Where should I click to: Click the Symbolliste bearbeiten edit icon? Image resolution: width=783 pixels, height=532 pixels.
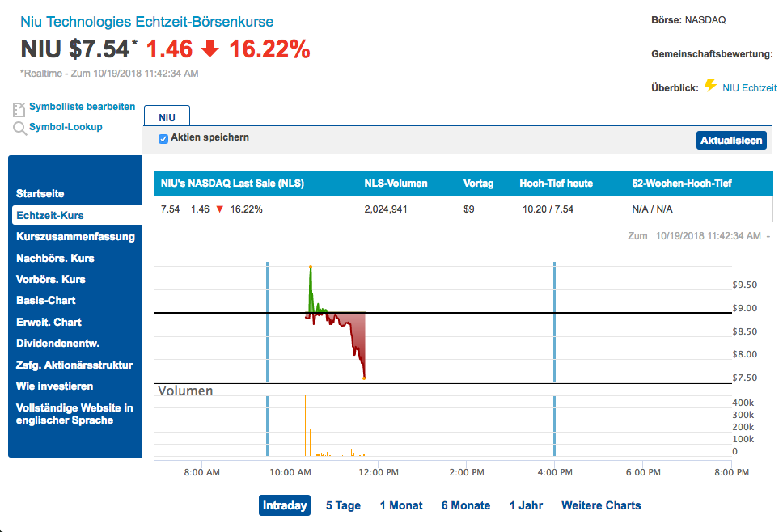pos(19,109)
